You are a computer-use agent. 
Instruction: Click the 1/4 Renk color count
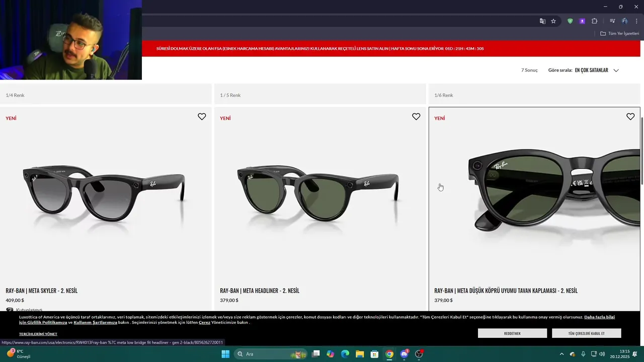point(15,95)
